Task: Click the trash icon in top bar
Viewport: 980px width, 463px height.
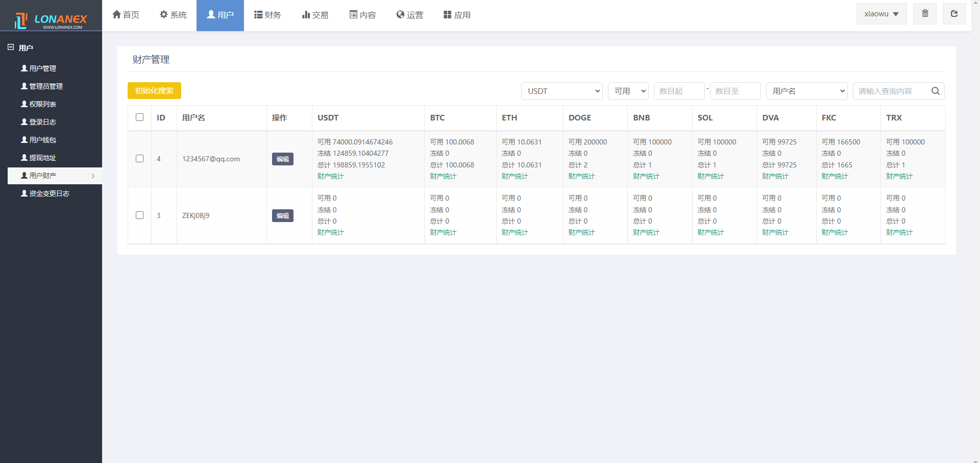Action: click(x=925, y=14)
